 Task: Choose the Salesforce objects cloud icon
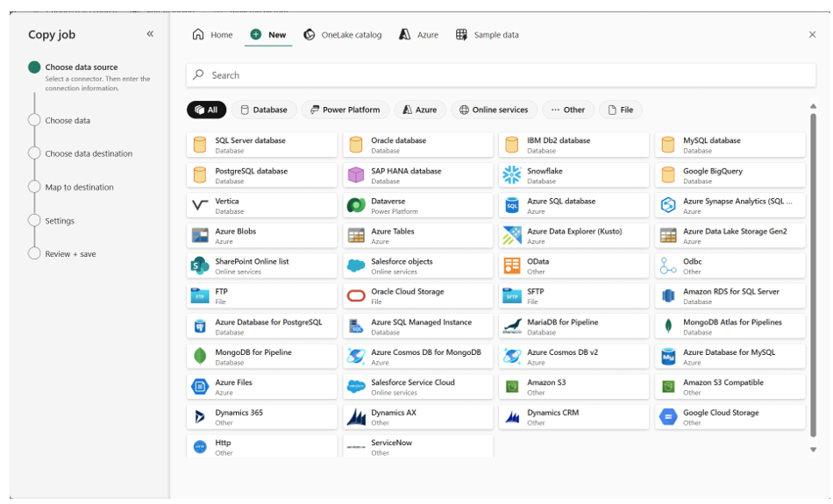pos(355,266)
